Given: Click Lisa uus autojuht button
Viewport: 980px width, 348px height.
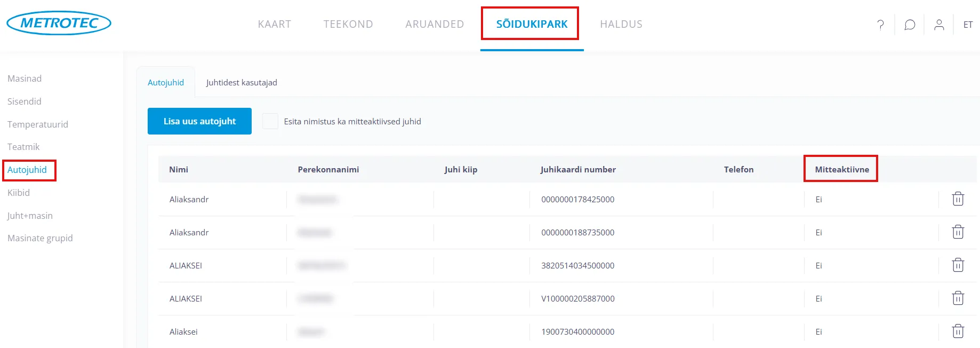Looking at the screenshot, I should [x=199, y=121].
